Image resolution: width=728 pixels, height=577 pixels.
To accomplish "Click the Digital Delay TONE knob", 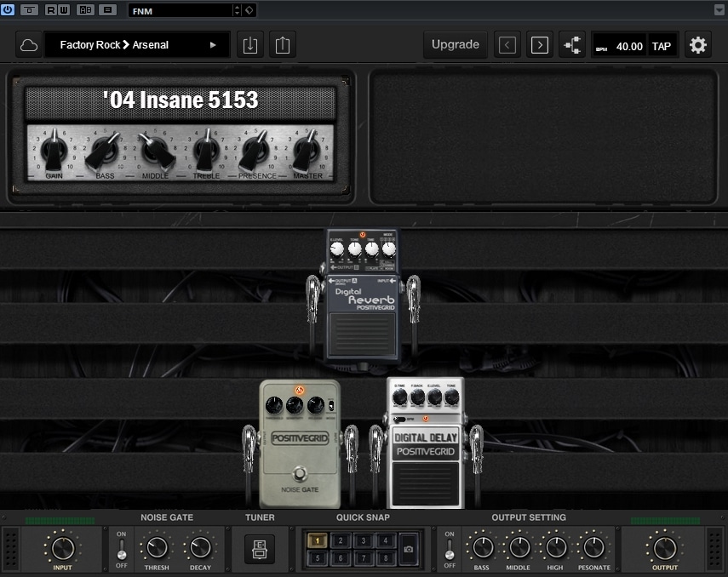I will pyautogui.click(x=452, y=397).
